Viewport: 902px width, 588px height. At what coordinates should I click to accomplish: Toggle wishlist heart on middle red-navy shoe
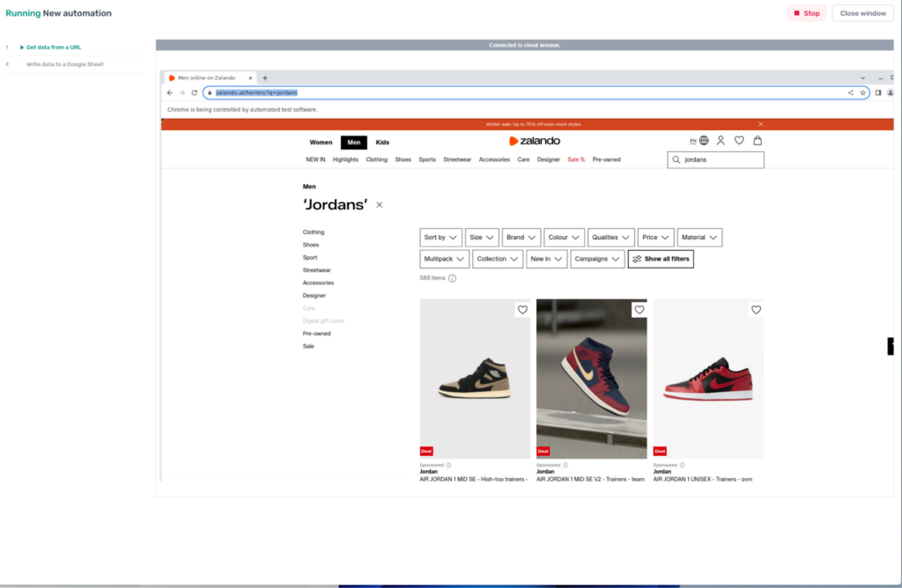(639, 310)
